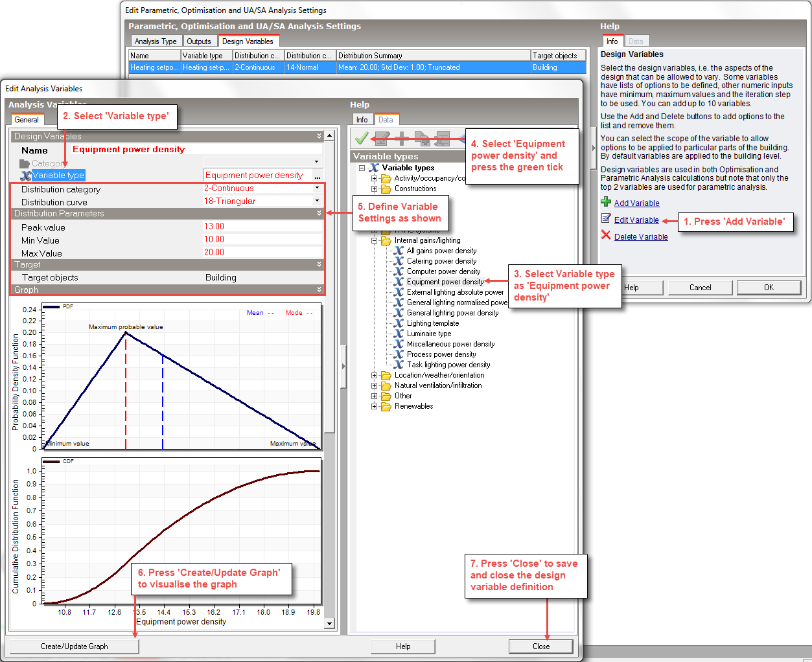Screen dimensions: 812x662
Task: Switch to the Outputs tab
Action: point(199,41)
